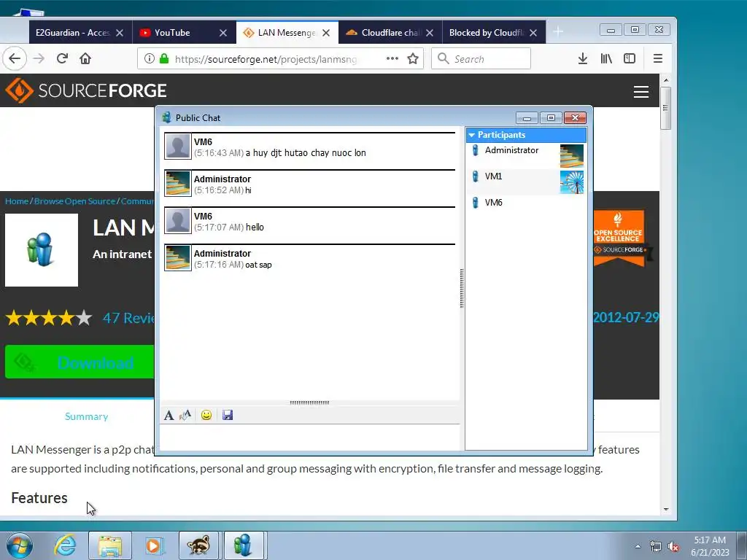747x560 pixels.
Task: Open page actions three-dot menu
Action: [392, 58]
